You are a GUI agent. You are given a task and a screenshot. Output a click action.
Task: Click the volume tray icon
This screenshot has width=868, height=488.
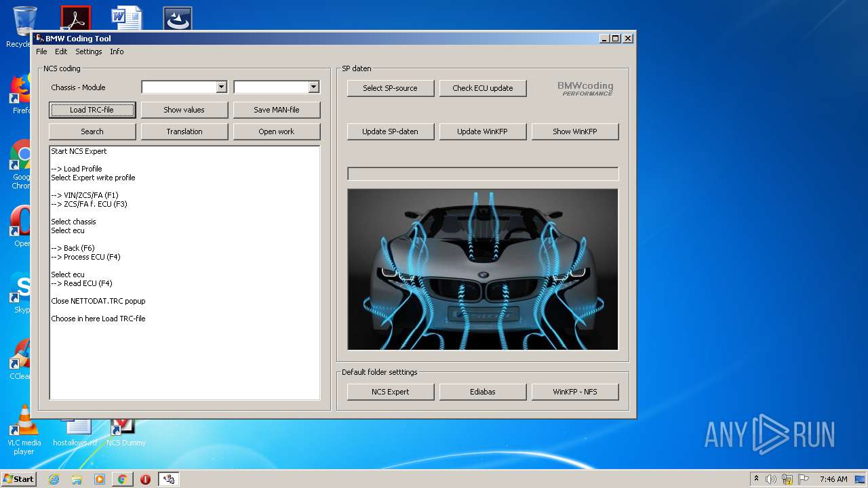771,479
